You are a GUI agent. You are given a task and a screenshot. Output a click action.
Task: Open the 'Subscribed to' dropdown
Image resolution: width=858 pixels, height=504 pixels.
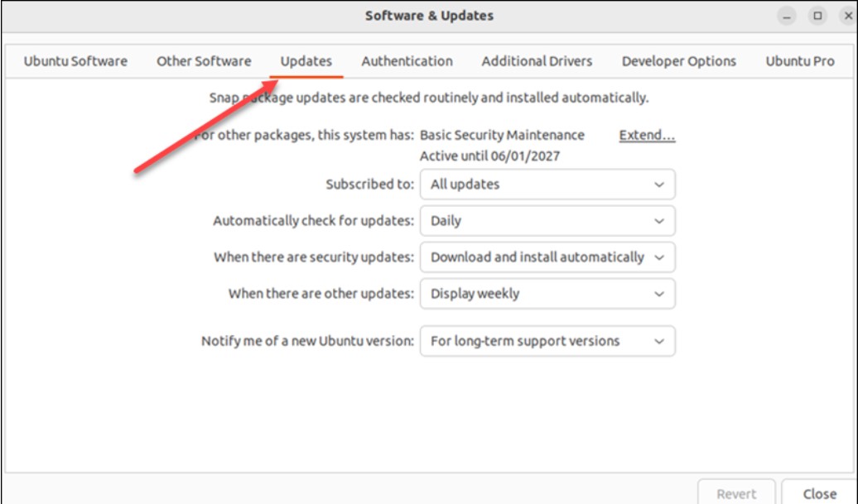pos(547,185)
